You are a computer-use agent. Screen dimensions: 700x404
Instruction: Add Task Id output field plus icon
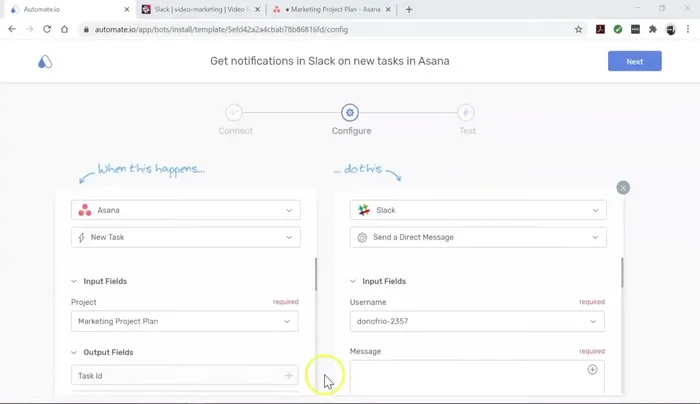click(x=289, y=376)
